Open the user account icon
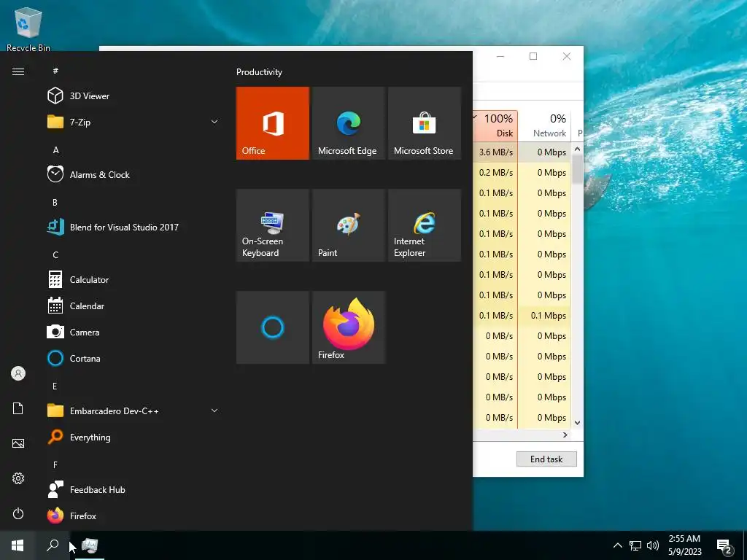This screenshot has height=560, width=747. 18,373
